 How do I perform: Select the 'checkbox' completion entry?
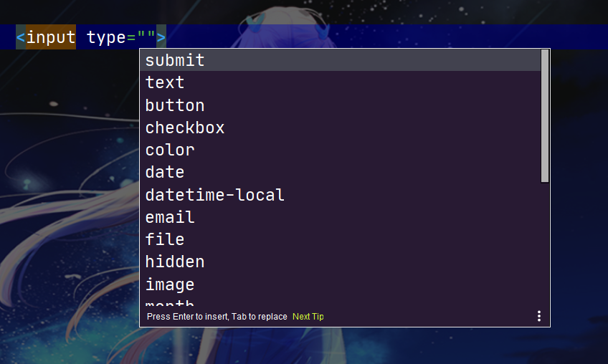340,128
